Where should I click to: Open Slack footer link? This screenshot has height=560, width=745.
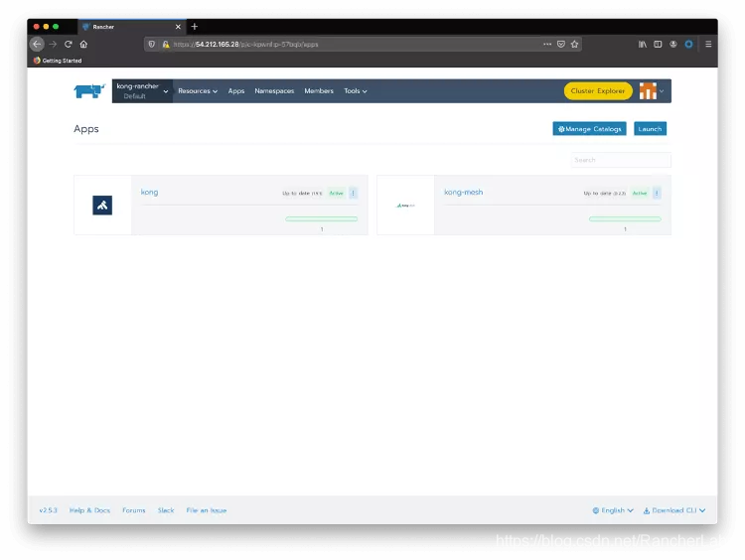[x=166, y=510]
